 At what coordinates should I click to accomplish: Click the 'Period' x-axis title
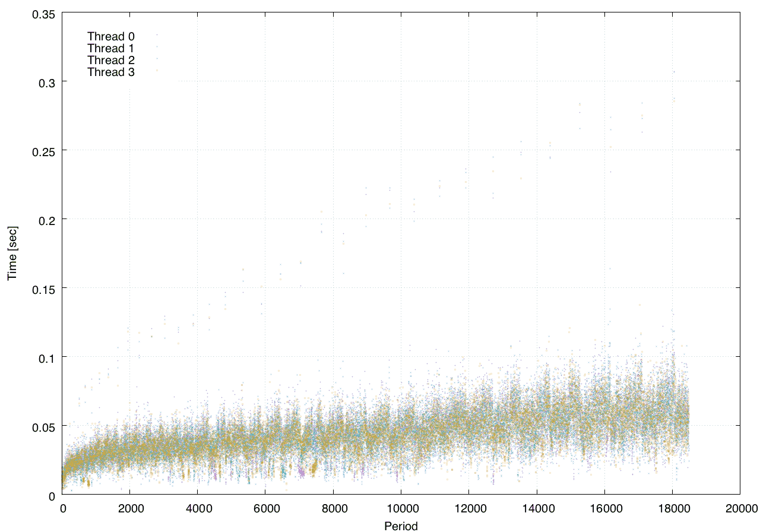point(401,525)
